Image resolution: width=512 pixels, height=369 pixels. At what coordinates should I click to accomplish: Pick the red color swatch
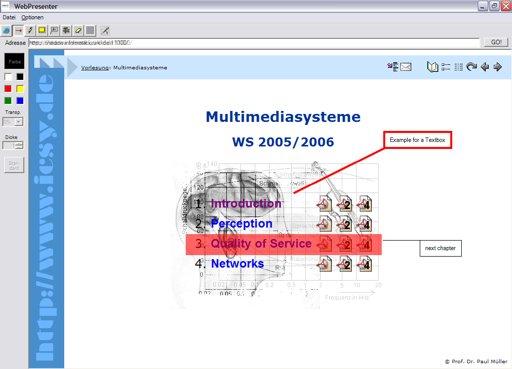point(8,89)
